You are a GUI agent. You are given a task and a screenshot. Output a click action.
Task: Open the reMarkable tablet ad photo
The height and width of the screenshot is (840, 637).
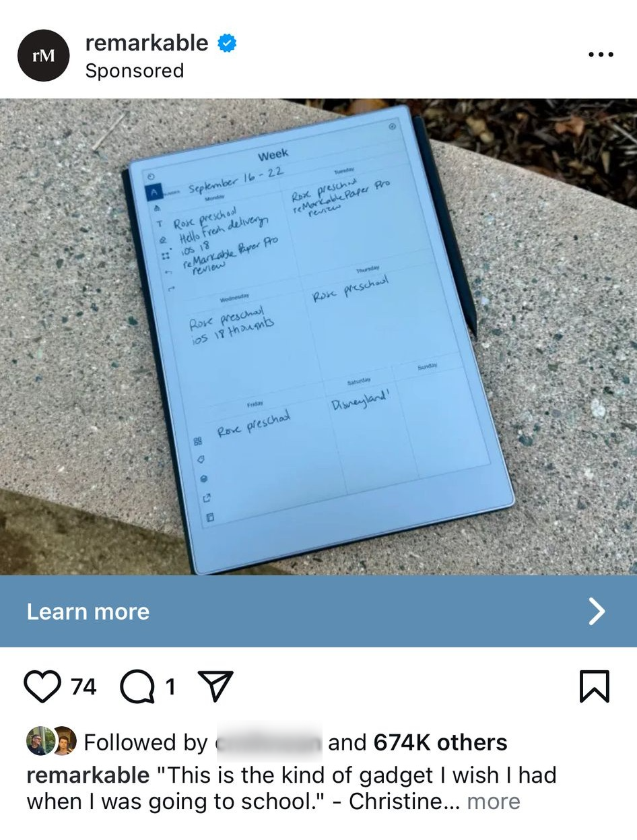click(x=318, y=337)
